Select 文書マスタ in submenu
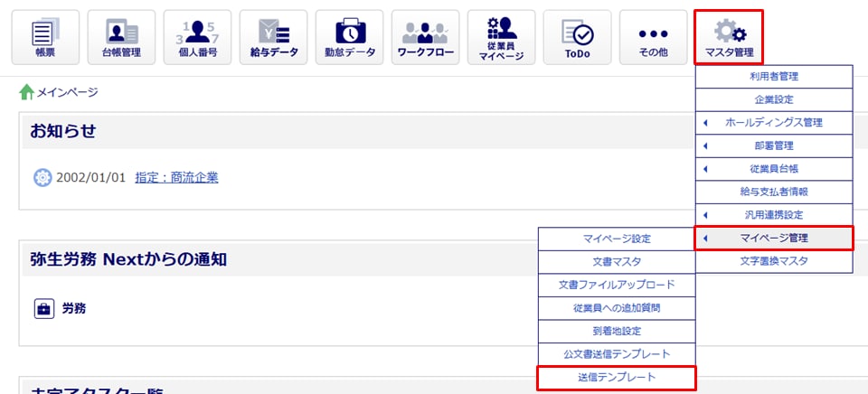Image resolution: width=868 pixels, height=394 pixels. coord(617,261)
